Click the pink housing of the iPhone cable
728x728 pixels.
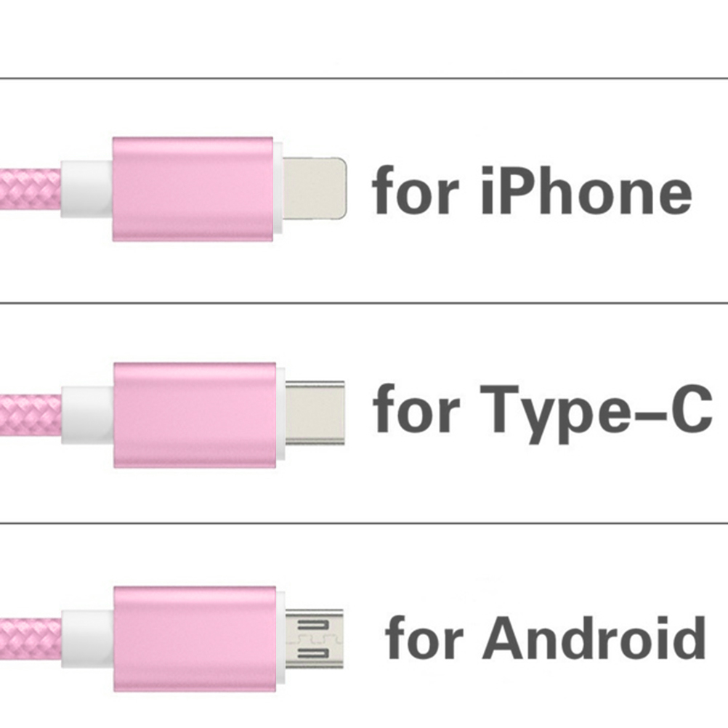click(193, 187)
